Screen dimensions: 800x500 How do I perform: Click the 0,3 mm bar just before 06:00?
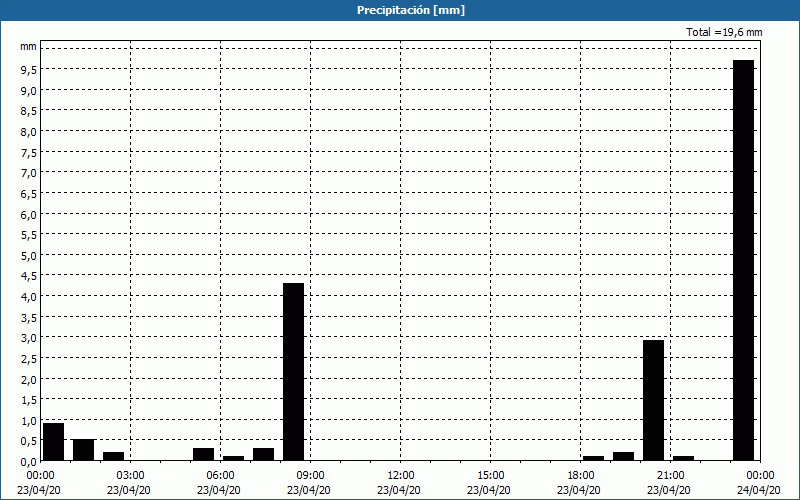(x=204, y=454)
